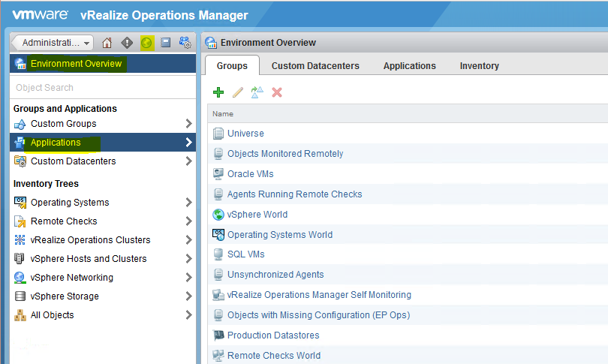Open the Unsynchronized Agents group
Viewport: 608px width, 364px height.
click(275, 275)
